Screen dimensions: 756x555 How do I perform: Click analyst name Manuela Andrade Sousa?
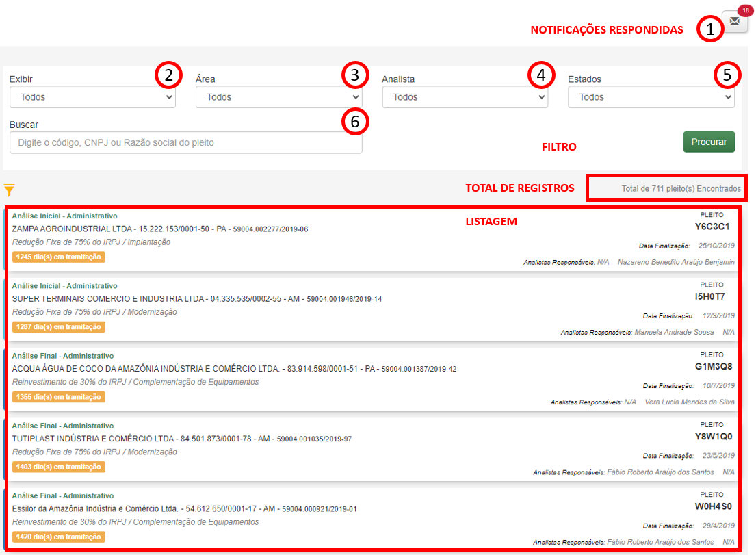674,332
